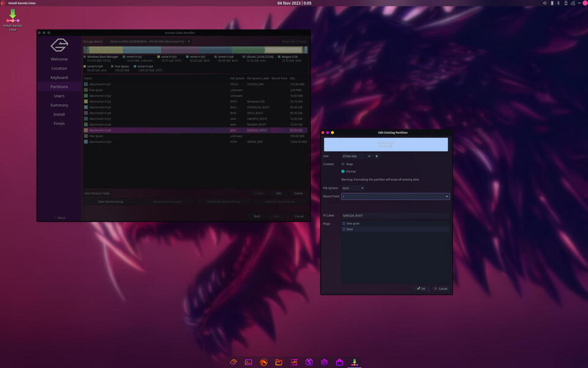Open the file manager from the dock

279,362
